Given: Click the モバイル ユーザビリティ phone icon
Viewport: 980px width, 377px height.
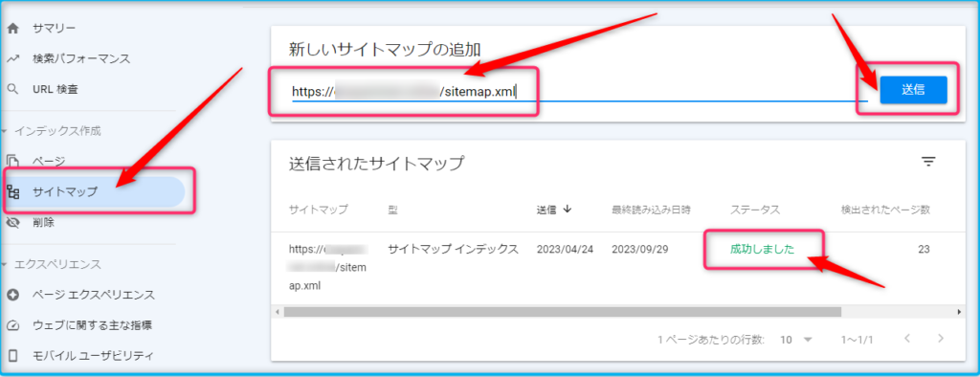Looking at the screenshot, I should (12, 356).
